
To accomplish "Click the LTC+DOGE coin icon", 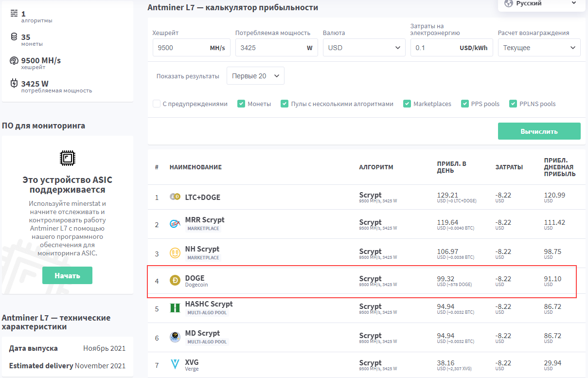I will (x=175, y=197).
